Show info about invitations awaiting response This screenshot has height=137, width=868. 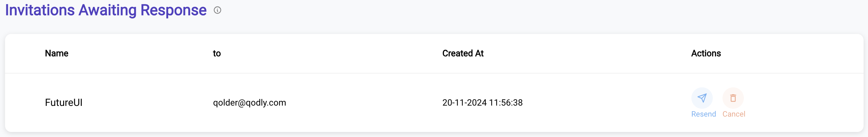(x=217, y=10)
